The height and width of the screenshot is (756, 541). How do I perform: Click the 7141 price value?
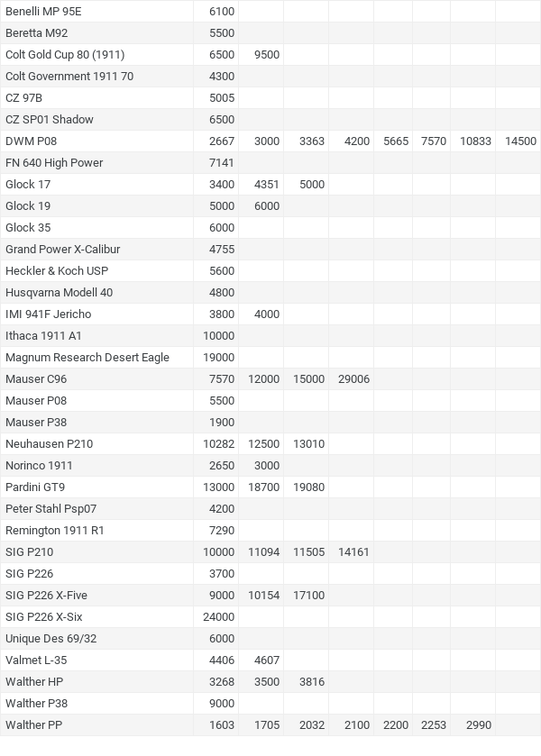[x=222, y=163]
